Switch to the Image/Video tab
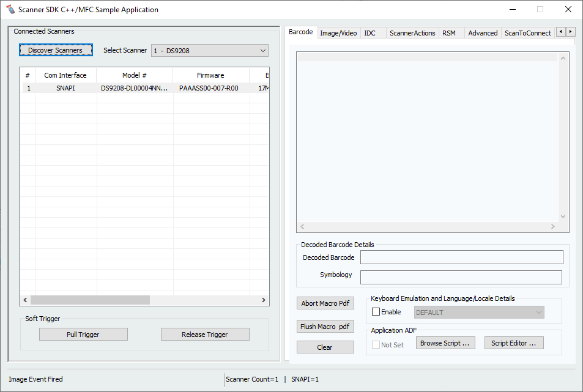Viewport: 583px width, 392px height. 338,32
